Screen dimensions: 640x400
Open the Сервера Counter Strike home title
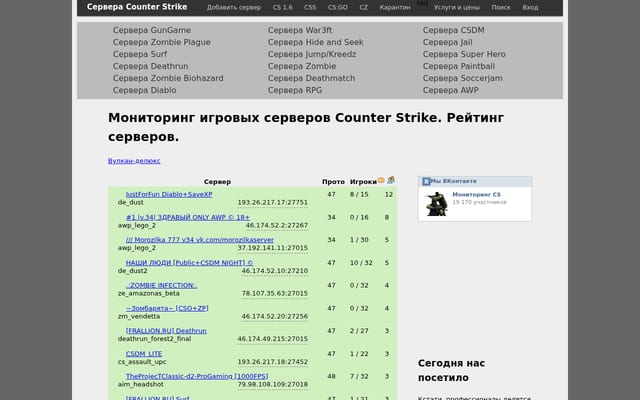(x=137, y=7)
